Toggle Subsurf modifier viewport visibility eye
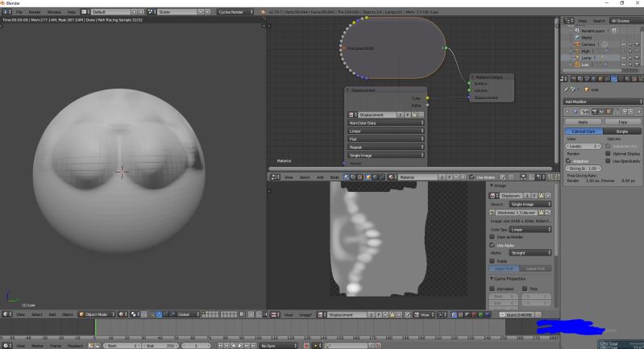Image resolution: width=644 pixels, height=349 pixels. [x=601, y=112]
